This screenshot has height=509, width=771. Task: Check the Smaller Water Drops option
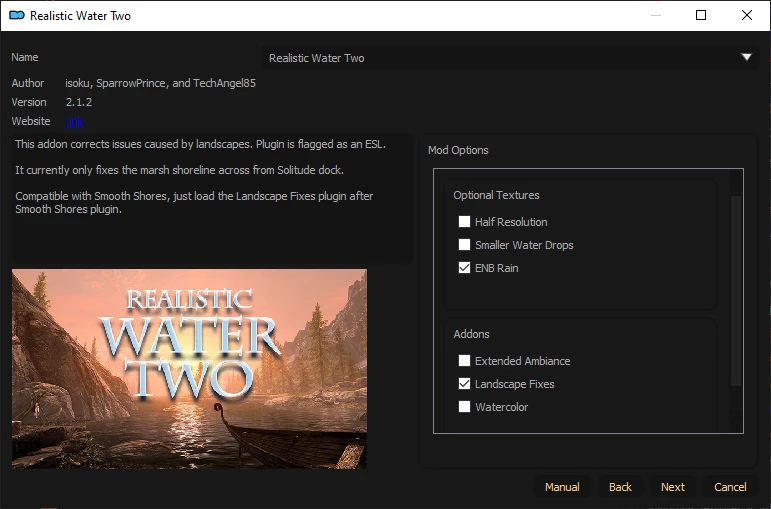464,244
